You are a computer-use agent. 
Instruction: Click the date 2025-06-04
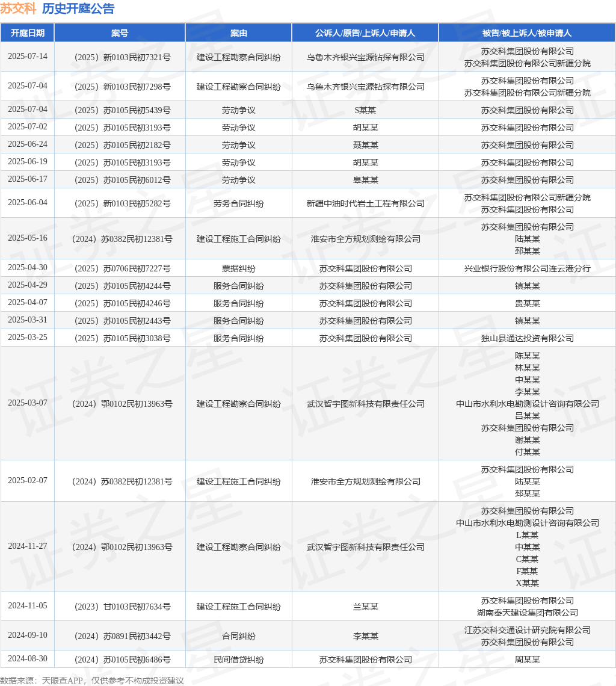coord(28,203)
